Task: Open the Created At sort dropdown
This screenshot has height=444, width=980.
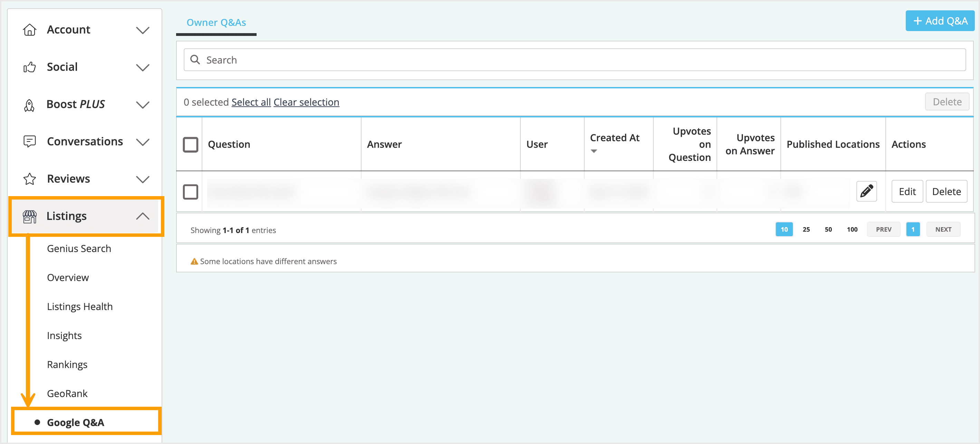Action: point(594,151)
